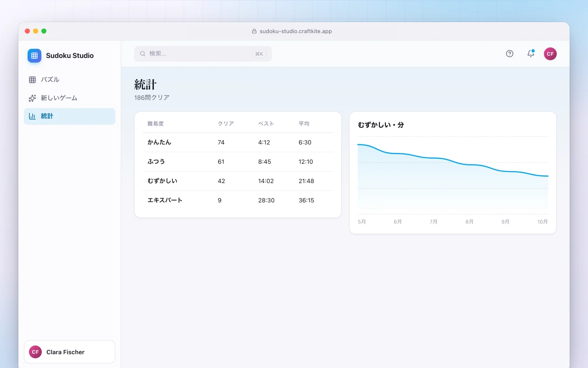The width and height of the screenshot is (588, 368).
Task: Click the 10月 axis label
Action: click(x=543, y=222)
